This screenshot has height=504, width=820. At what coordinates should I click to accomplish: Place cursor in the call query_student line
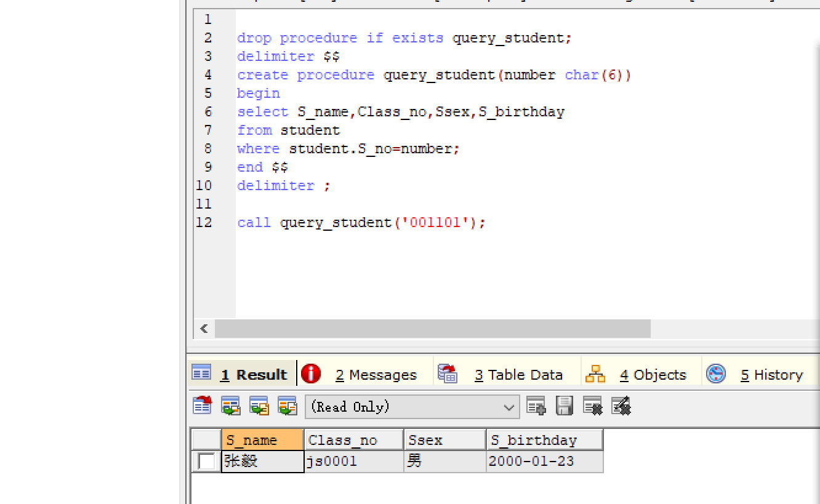click(361, 223)
